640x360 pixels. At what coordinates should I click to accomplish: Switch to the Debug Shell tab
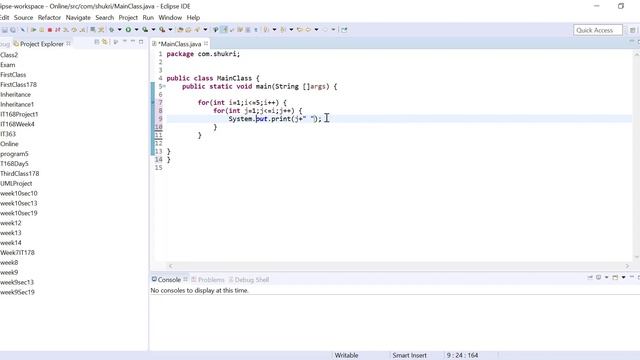[x=249, y=280]
